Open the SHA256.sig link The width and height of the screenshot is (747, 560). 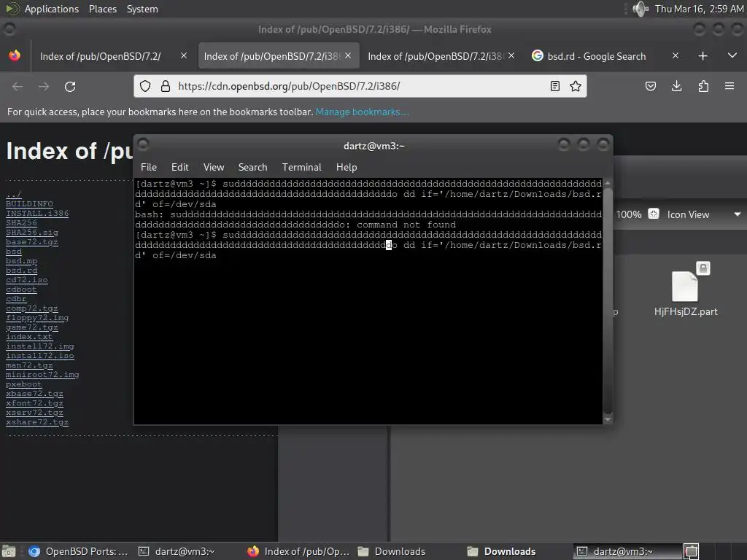[32, 233]
